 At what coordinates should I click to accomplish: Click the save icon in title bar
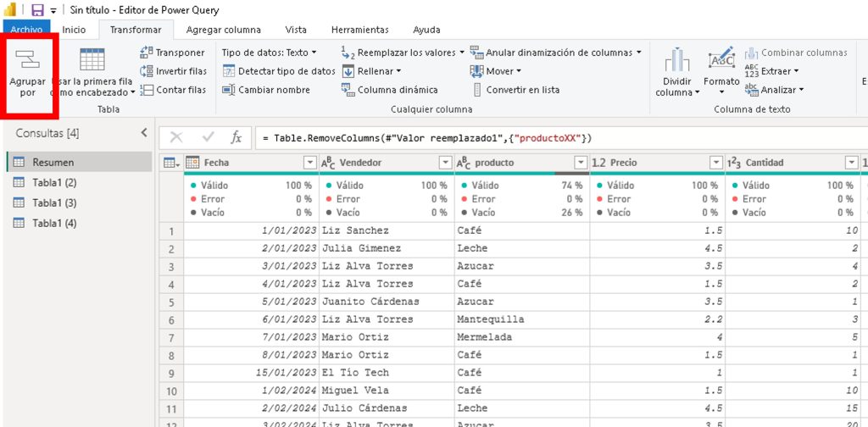pos(37,10)
